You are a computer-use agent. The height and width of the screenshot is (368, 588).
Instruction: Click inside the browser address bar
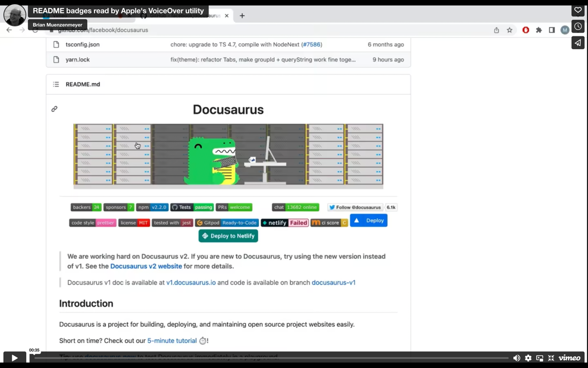(160, 30)
